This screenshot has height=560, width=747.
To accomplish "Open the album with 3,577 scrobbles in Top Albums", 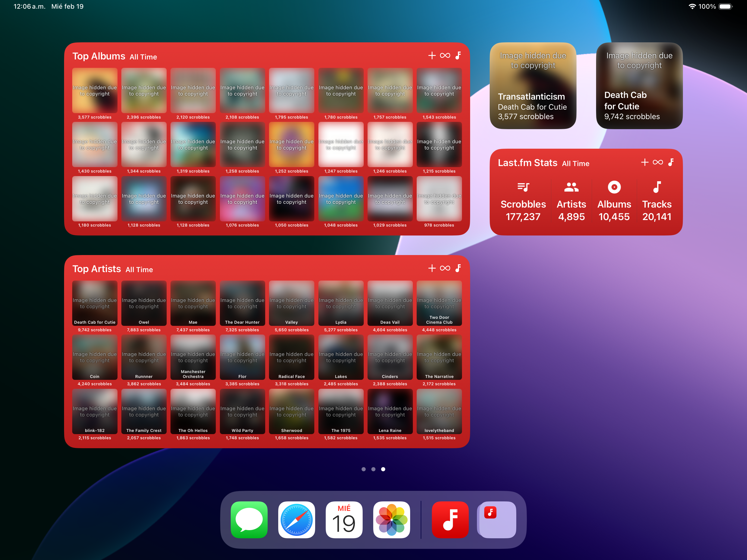I will (94, 90).
